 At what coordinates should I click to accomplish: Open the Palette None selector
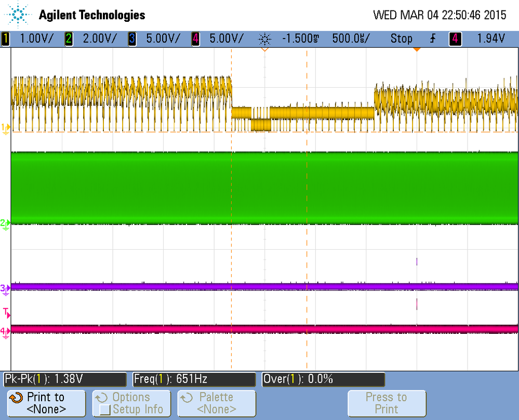[x=217, y=403]
